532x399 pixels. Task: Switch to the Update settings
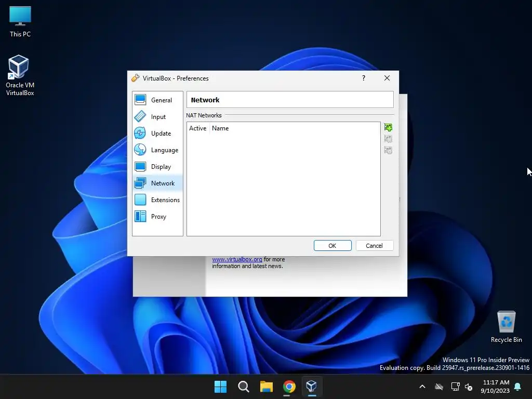[x=157, y=134]
